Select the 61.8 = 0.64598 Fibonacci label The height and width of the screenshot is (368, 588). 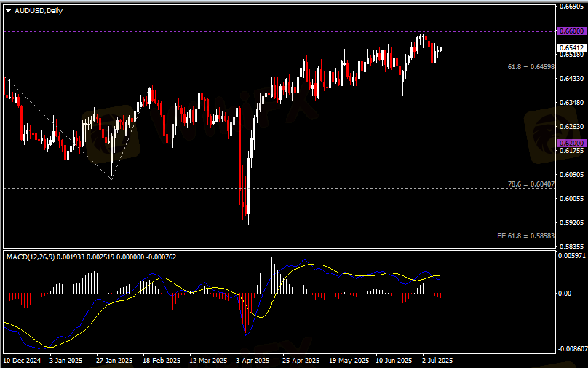(531, 67)
